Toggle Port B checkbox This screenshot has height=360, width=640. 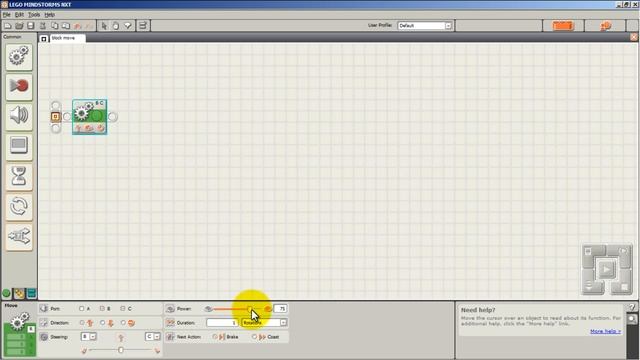pos(102,309)
